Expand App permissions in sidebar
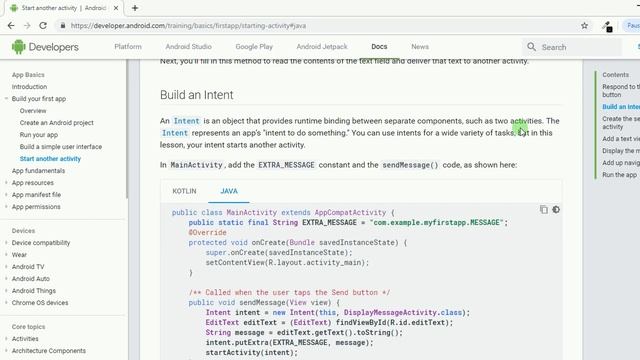Image resolution: width=640 pixels, height=360 pixels. pos(6,207)
